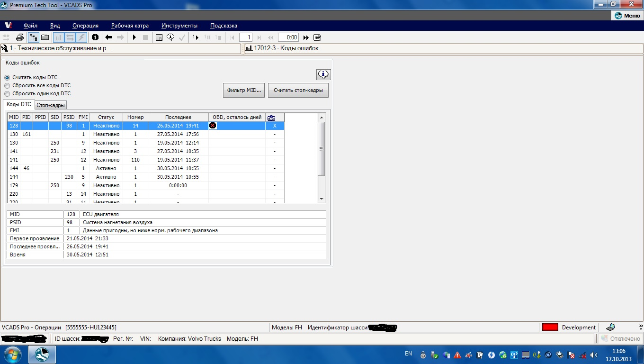Click the red warning triangle tray icon
The image size is (644, 364).
[x=457, y=355]
